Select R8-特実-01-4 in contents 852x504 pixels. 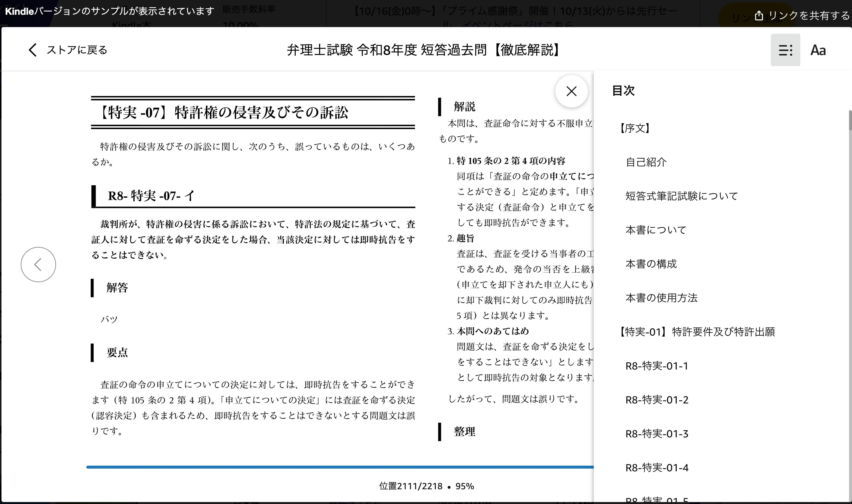657,468
